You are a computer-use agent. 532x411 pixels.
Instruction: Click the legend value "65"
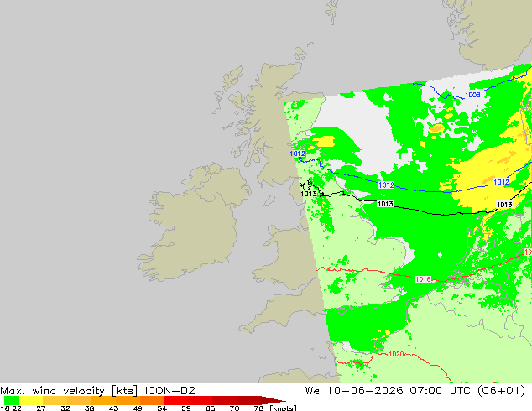click(x=211, y=408)
